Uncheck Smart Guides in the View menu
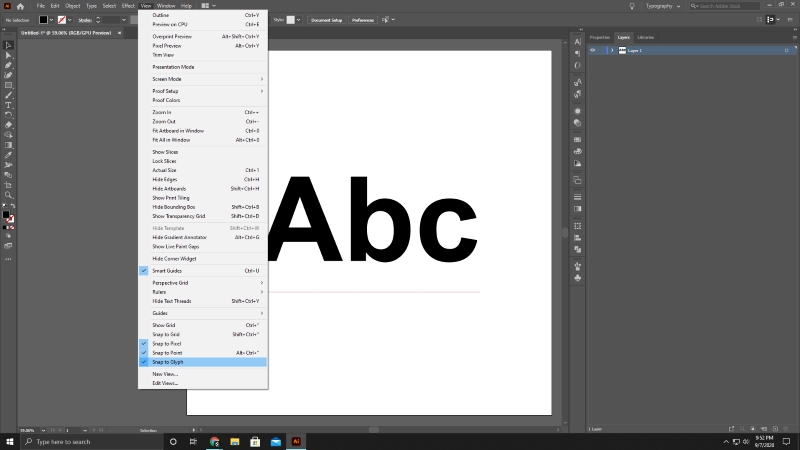 [x=167, y=271]
